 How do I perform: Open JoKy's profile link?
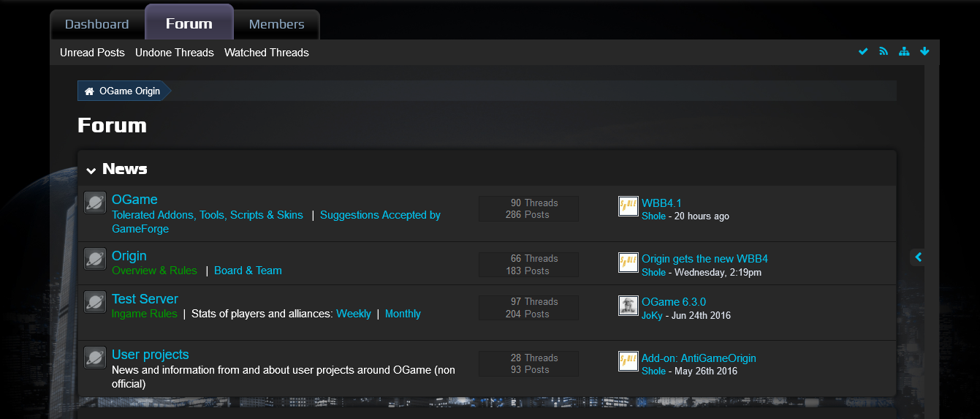coord(652,316)
